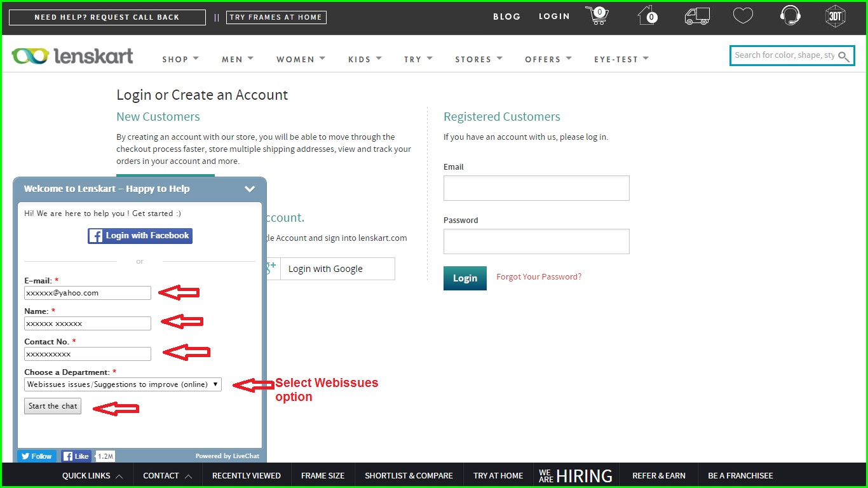Focus the Password field
Image resolution: width=868 pixels, height=488 pixels.
coord(536,241)
